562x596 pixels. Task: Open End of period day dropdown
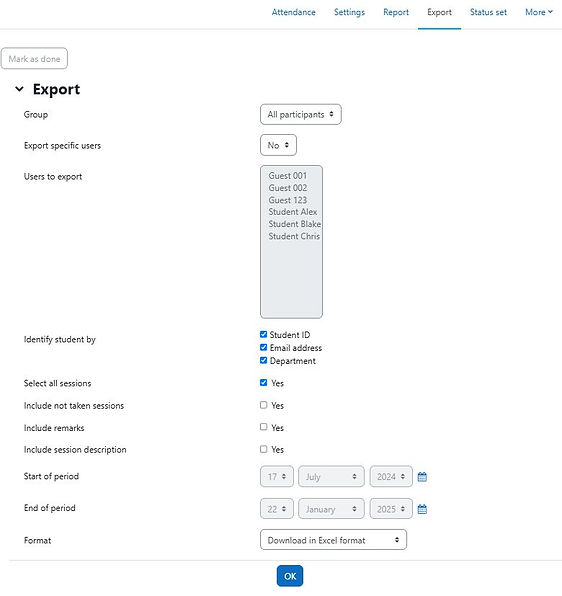pos(277,509)
